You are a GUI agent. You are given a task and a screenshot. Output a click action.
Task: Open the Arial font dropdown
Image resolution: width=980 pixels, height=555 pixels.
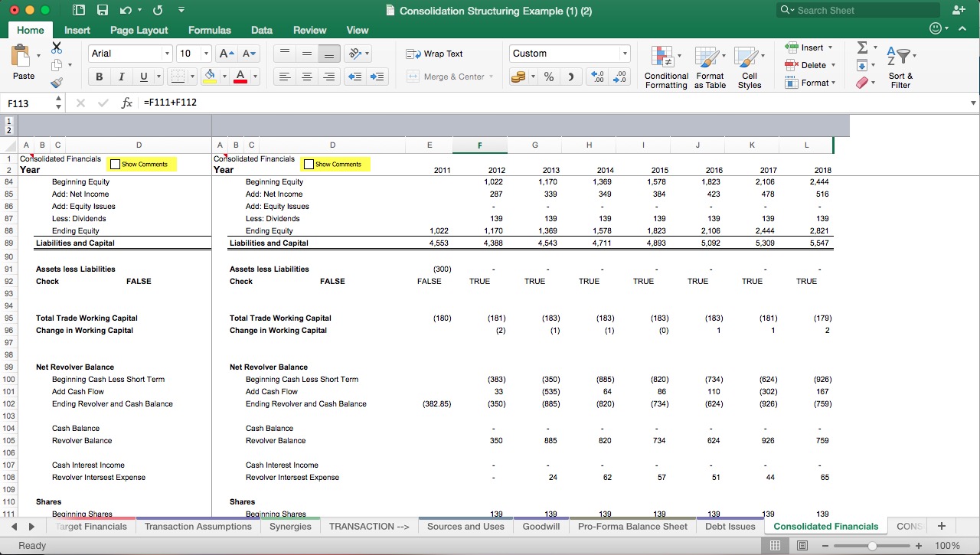point(167,54)
